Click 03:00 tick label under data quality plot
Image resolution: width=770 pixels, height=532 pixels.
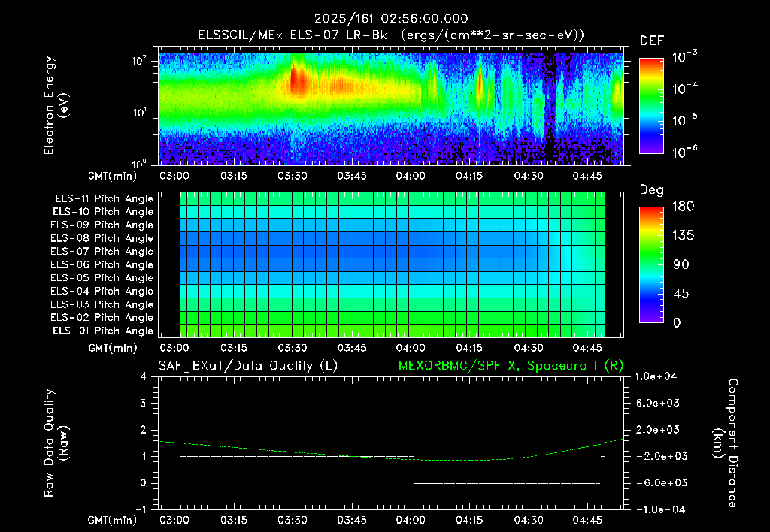pyautogui.click(x=174, y=520)
